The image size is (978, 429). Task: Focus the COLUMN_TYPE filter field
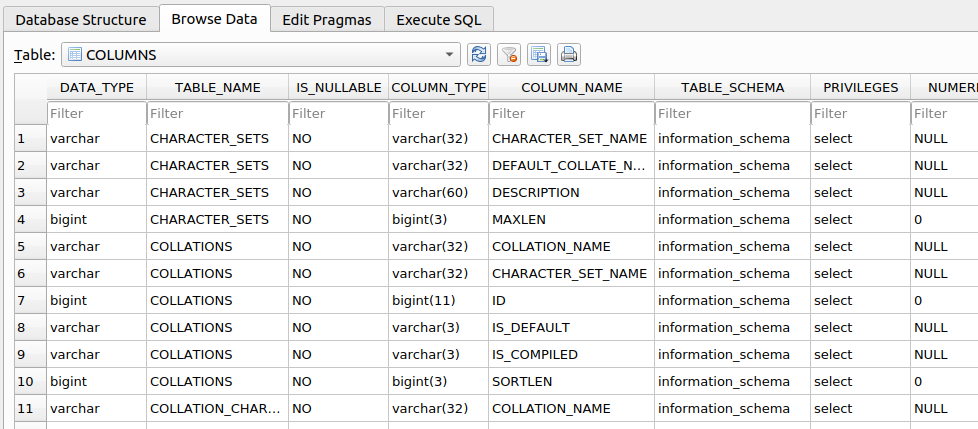[x=438, y=114]
